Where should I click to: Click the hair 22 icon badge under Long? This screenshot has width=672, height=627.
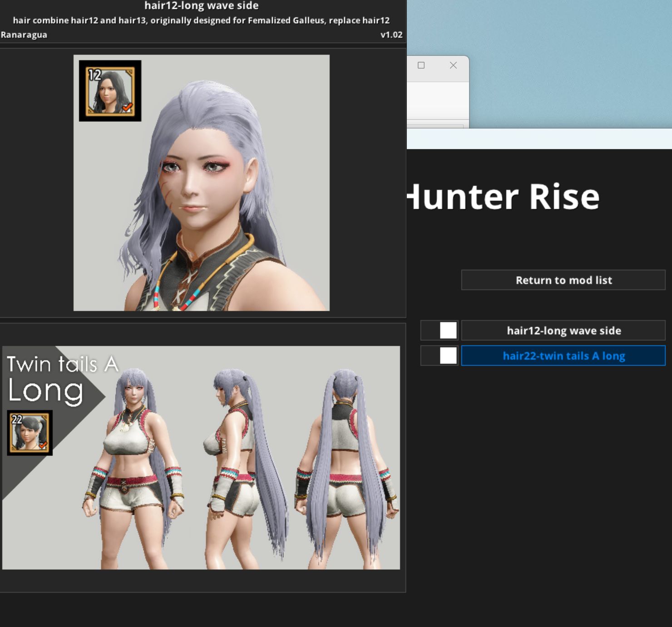click(30, 433)
